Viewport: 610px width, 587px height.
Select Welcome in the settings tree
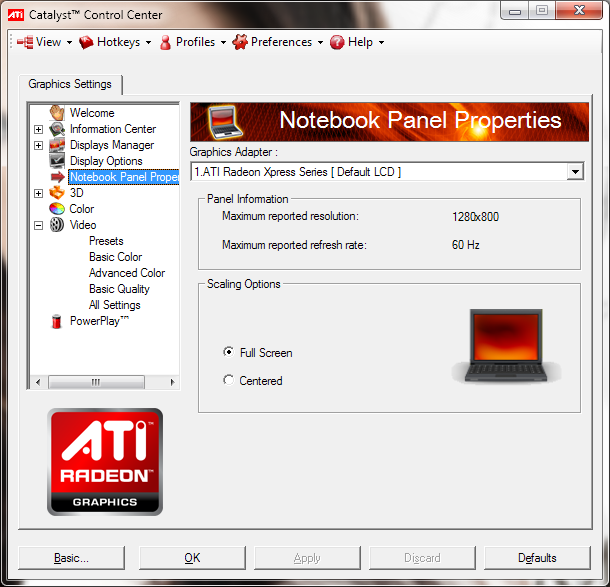coord(92,113)
